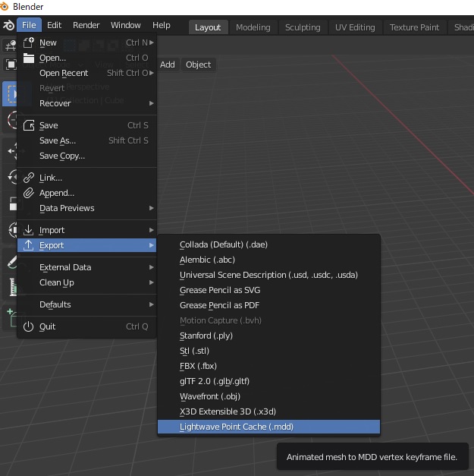The width and height of the screenshot is (474, 476).
Task: Click the Link chain icon
Action: pyautogui.click(x=29, y=178)
